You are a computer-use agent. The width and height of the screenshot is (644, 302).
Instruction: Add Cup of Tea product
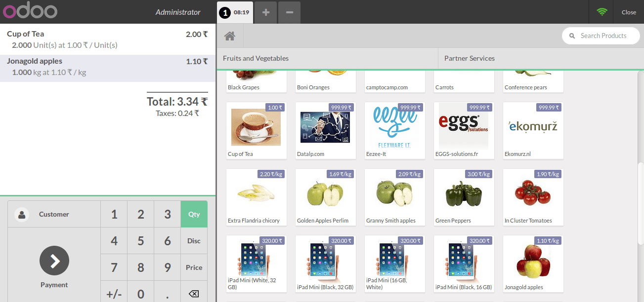coord(257,131)
